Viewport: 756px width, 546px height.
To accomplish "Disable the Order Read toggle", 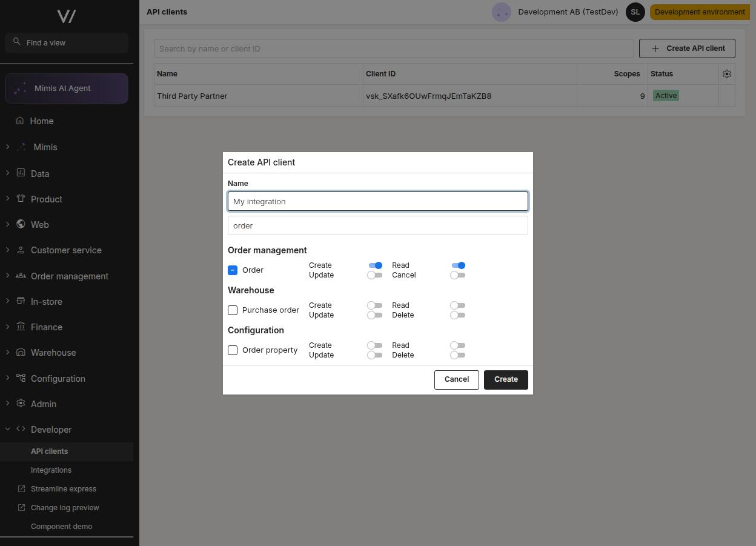I will pyautogui.click(x=458, y=265).
